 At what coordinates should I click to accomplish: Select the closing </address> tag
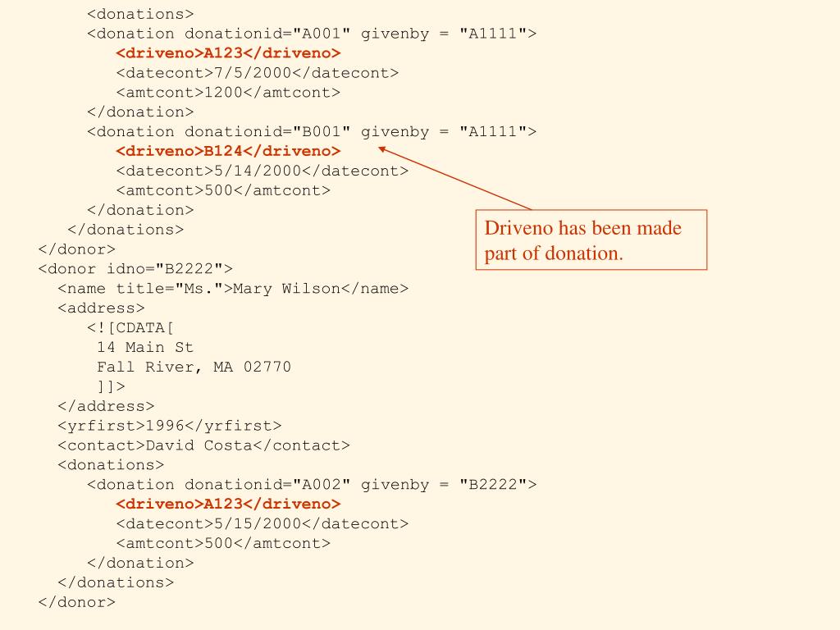coord(106,406)
